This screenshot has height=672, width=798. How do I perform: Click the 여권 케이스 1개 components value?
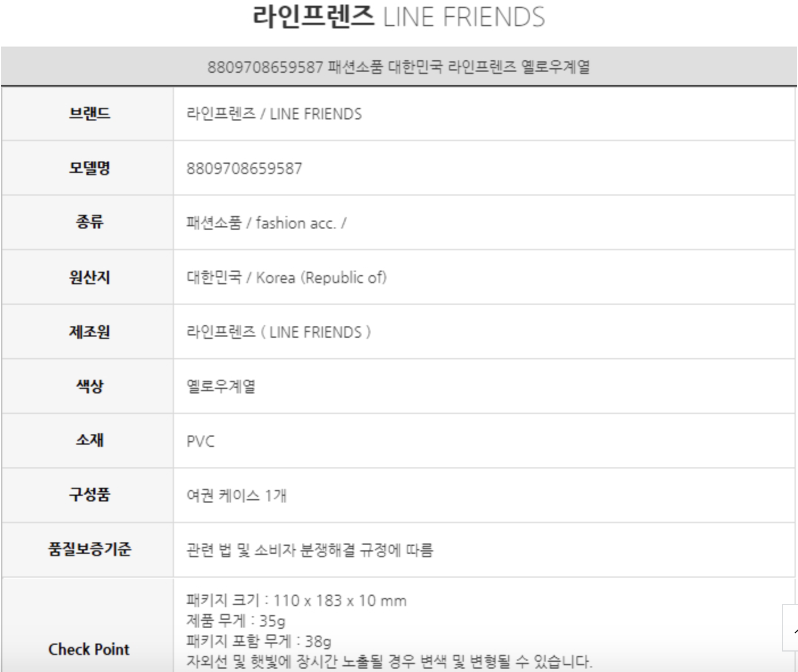236,496
